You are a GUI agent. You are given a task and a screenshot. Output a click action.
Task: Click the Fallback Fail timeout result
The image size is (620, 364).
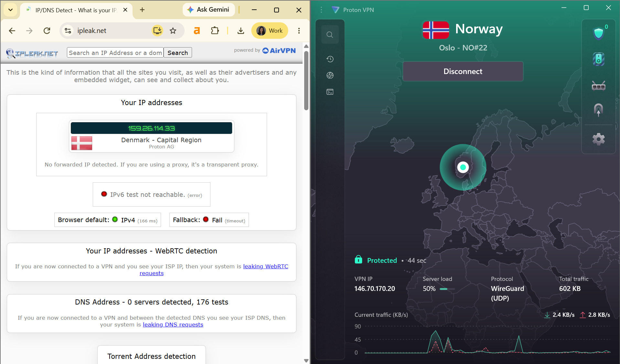pos(209,220)
